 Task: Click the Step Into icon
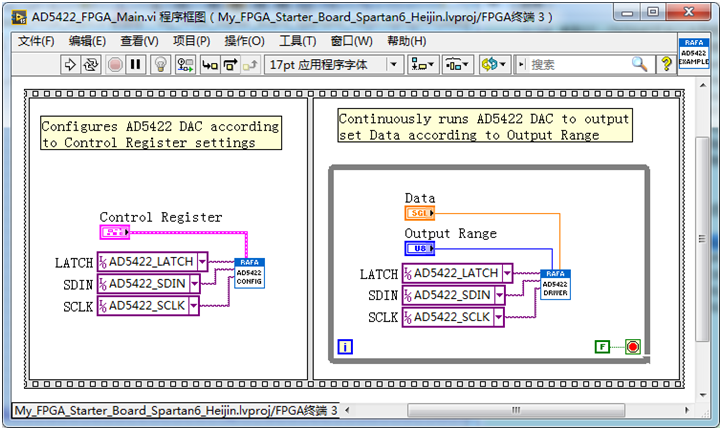210,64
